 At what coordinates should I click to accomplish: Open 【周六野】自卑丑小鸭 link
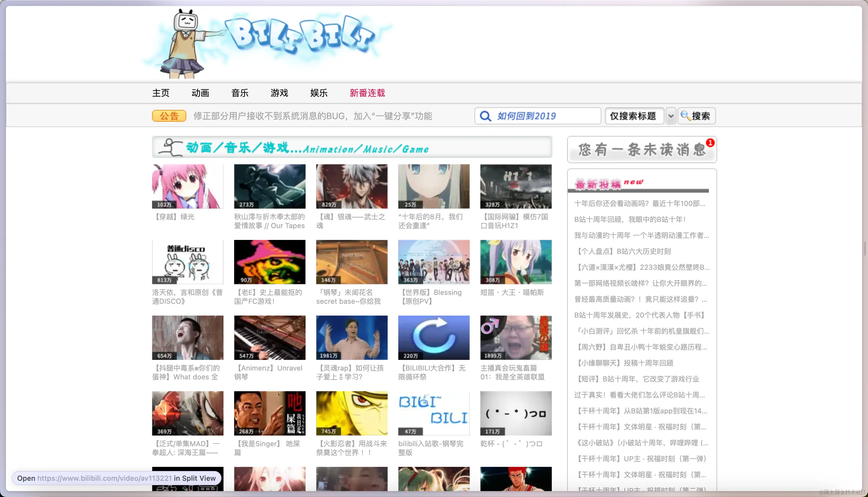641,347
